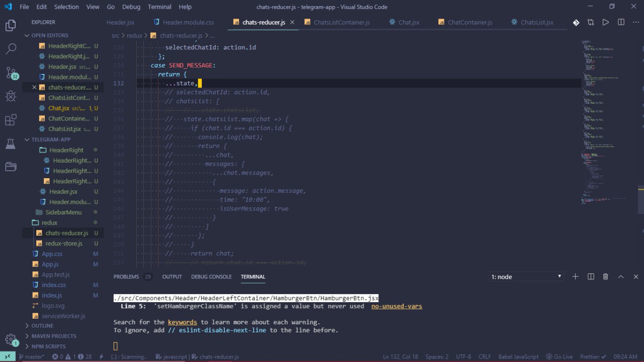Click the keywords link in terminal
644x362 pixels.
pyautogui.click(x=182, y=322)
